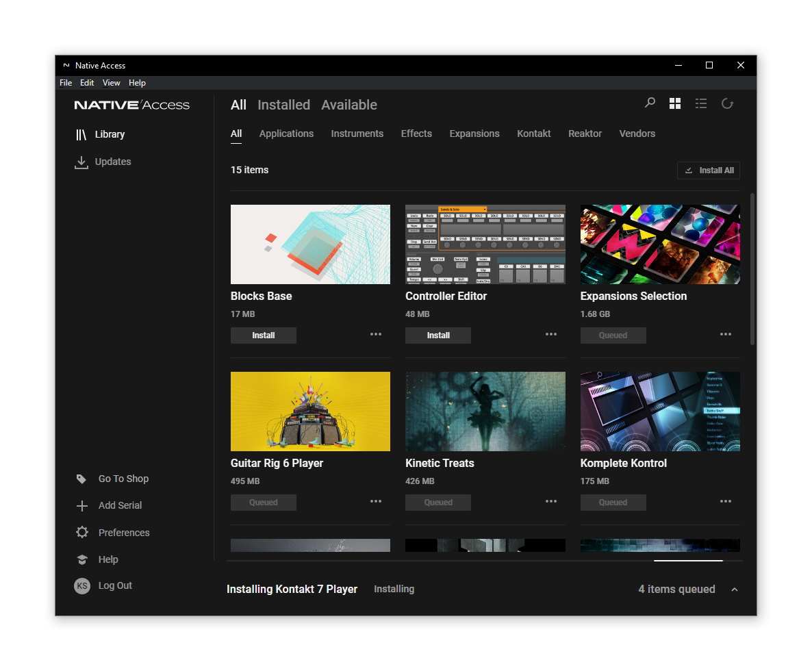812x671 pixels.
Task: Open Preferences gear in sidebar
Action: 81,532
